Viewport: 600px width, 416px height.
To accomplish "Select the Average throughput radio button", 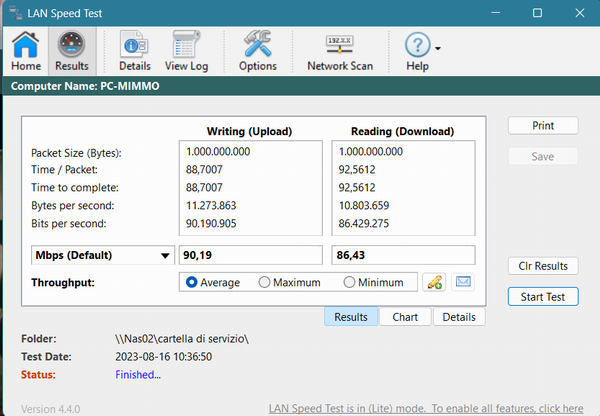I will pos(191,282).
